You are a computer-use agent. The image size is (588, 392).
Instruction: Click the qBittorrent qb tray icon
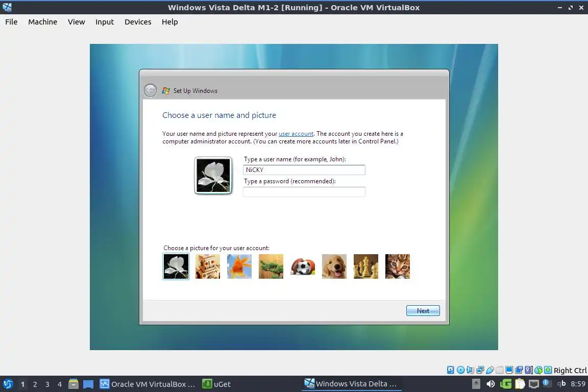(x=561, y=383)
